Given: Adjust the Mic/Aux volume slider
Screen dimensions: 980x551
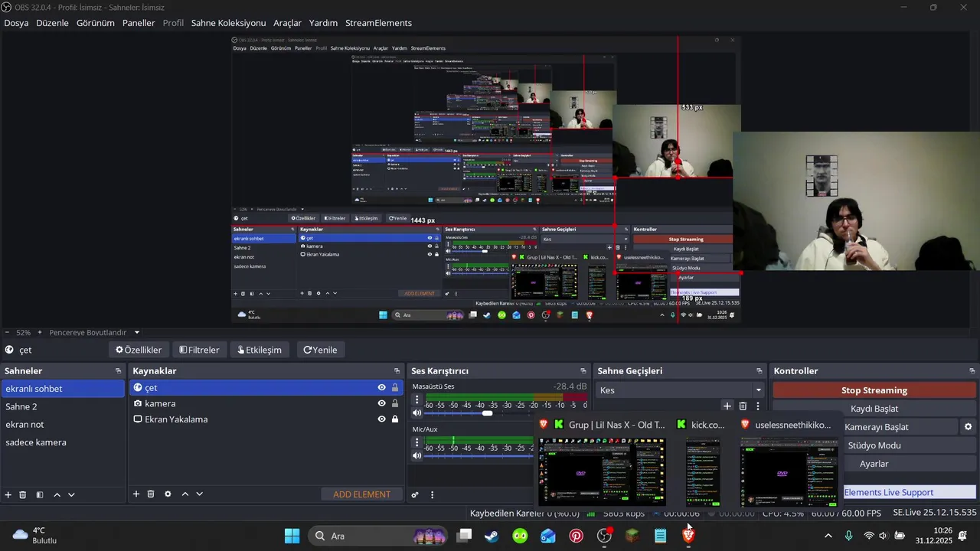Looking at the screenshot, I should coord(479,456).
